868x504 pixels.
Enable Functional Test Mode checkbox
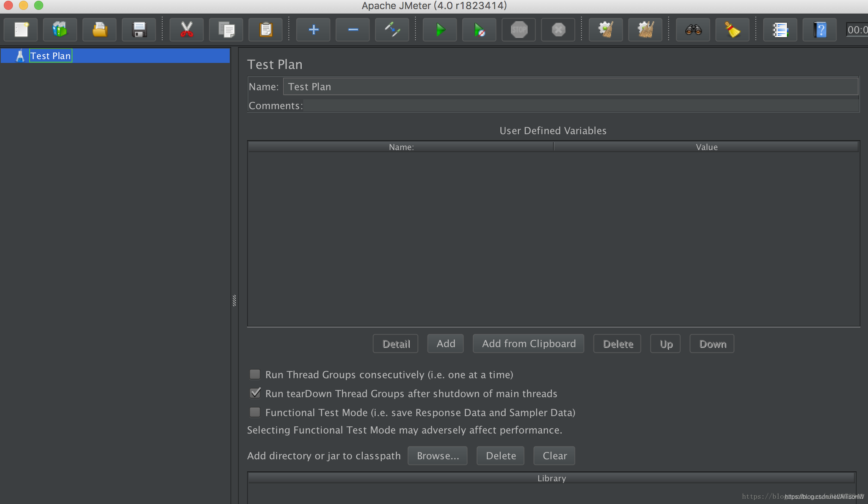254,412
